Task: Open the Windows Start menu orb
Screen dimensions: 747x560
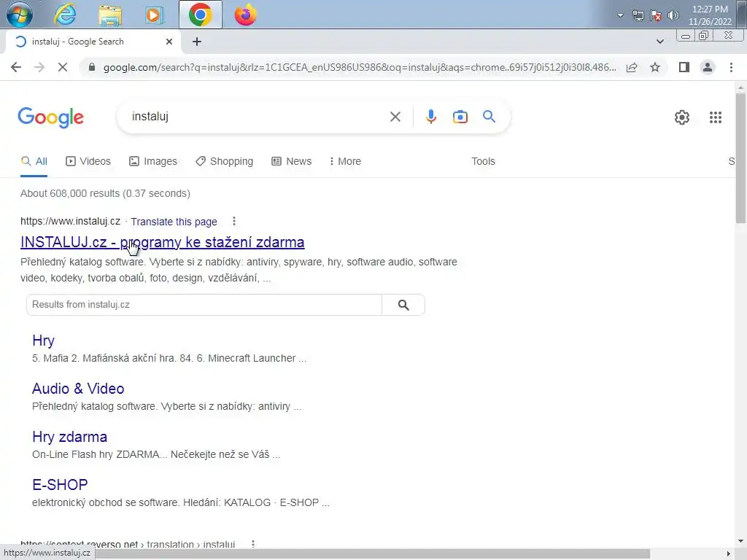Action: tap(20, 15)
